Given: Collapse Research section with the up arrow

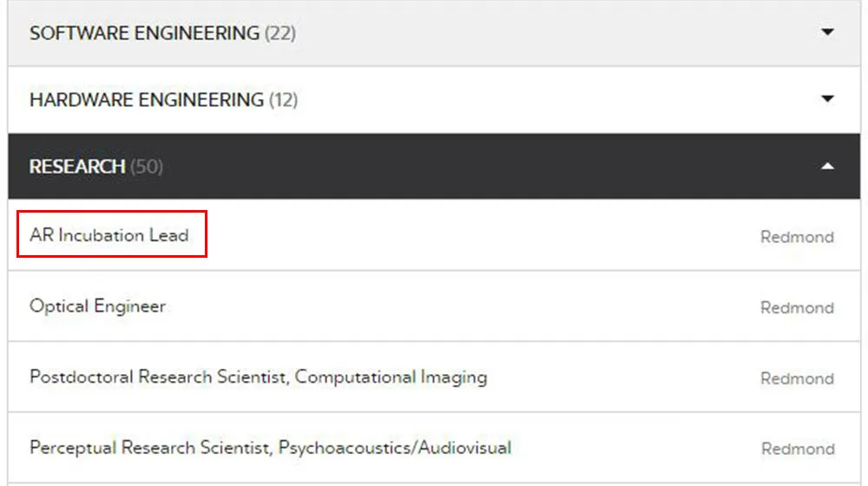Looking at the screenshot, I should pyautogui.click(x=827, y=166).
